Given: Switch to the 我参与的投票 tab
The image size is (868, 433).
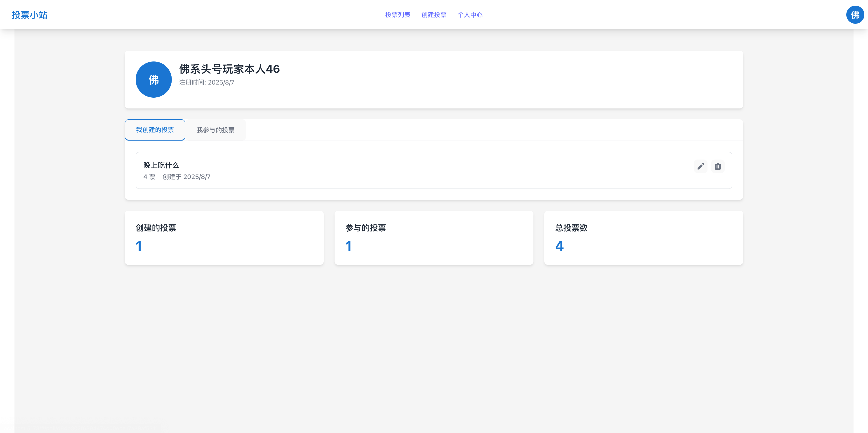Looking at the screenshot, I should click(x=216, y=130).
